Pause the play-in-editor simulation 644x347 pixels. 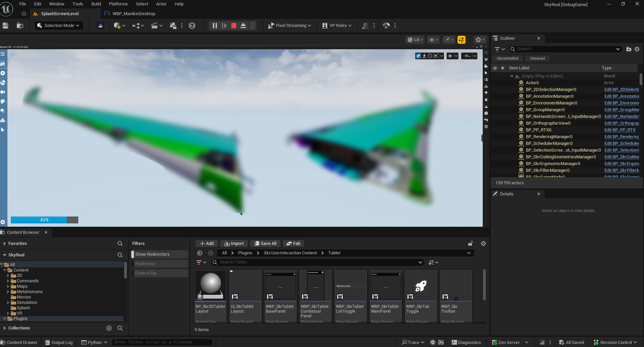[x=215, y=26]
